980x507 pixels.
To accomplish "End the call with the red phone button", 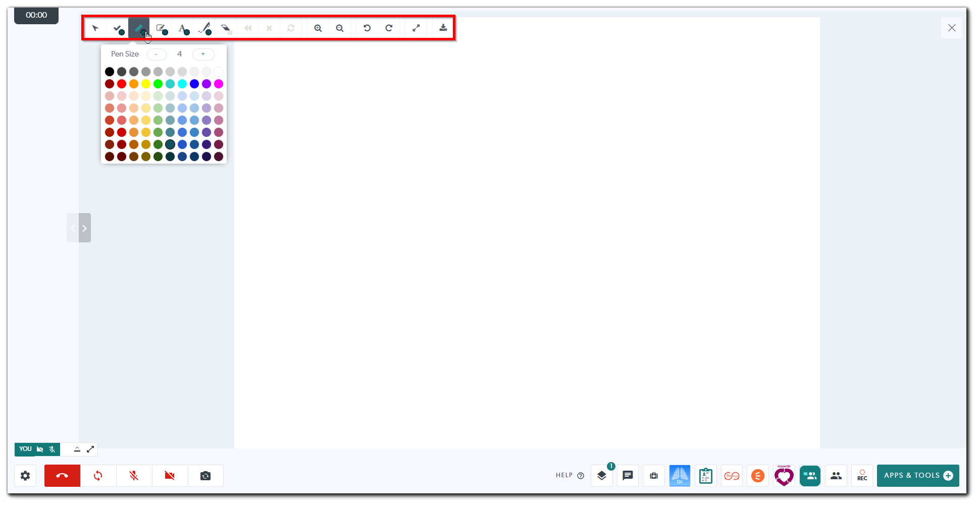I will pos(62,475).
